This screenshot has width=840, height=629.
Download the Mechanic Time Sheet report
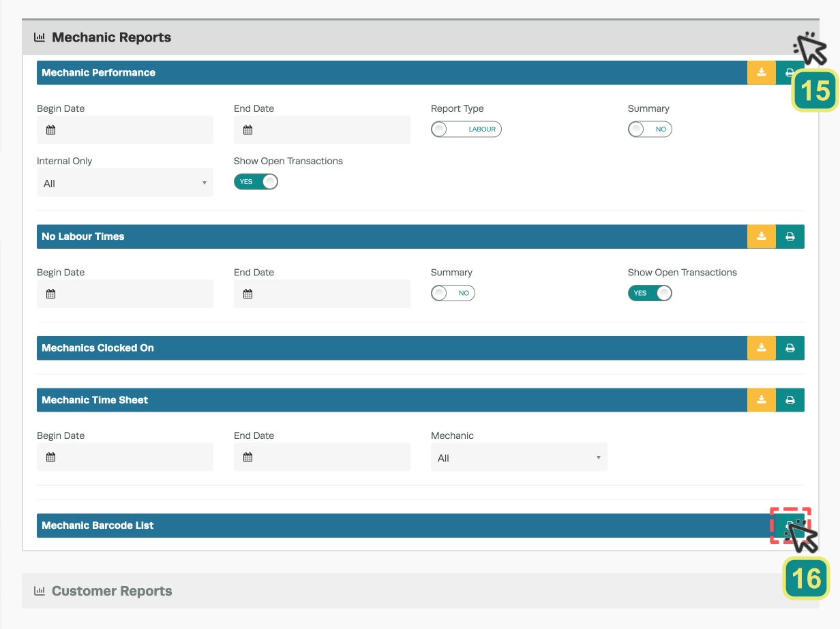762,400
